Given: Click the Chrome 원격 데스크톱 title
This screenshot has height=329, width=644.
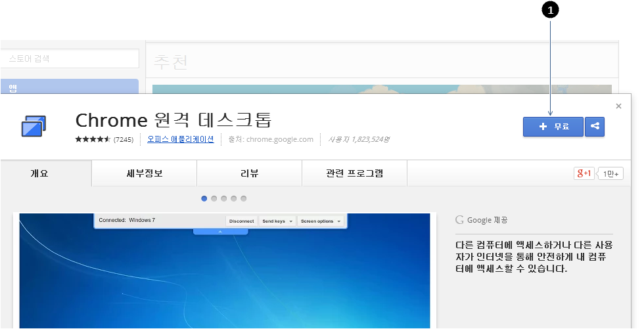Looking at the screenshot, I should 173,120.
